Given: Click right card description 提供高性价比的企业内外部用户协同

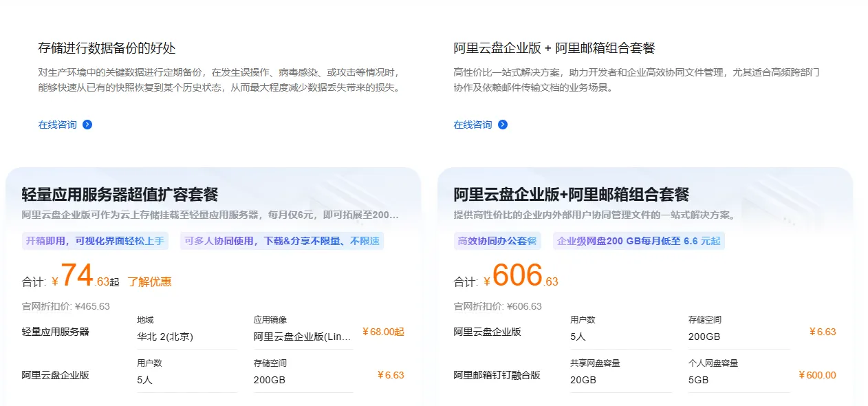Looking at the screenshot, I should point(595,215).
